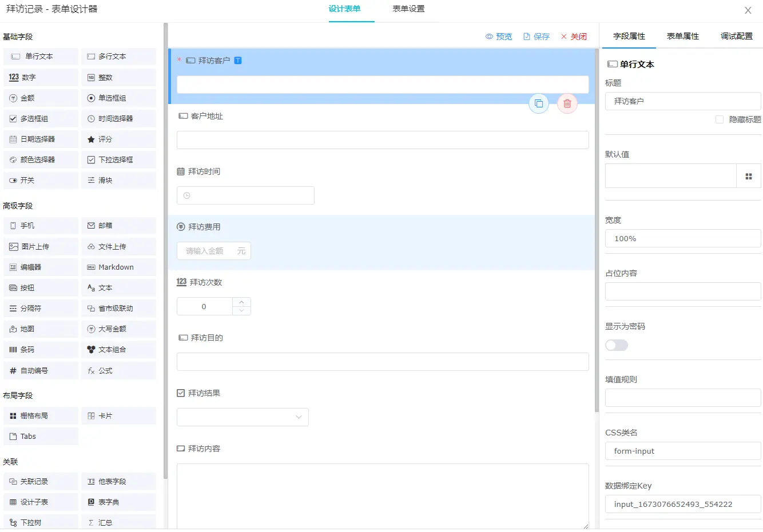Add the 数字 field

[x=41, y=77]
